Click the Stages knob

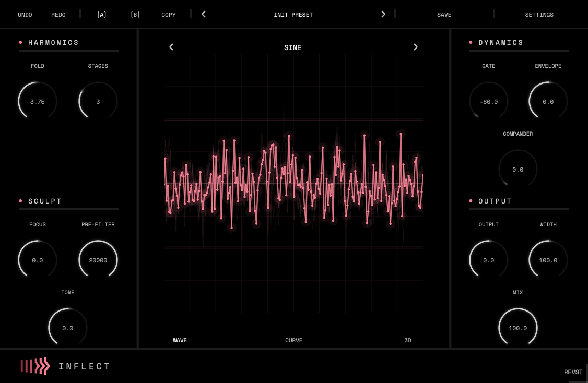(x=98, y=101)
